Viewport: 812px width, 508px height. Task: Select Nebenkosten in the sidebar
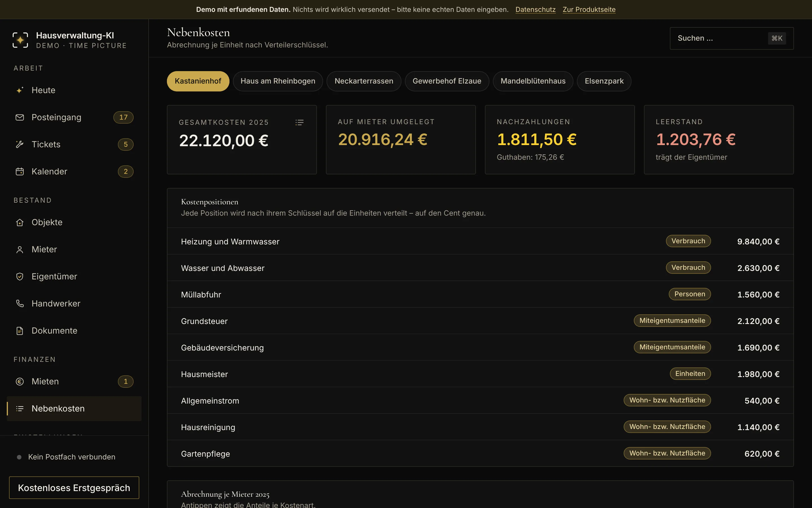pyautogui.click(x=74, y=409)
